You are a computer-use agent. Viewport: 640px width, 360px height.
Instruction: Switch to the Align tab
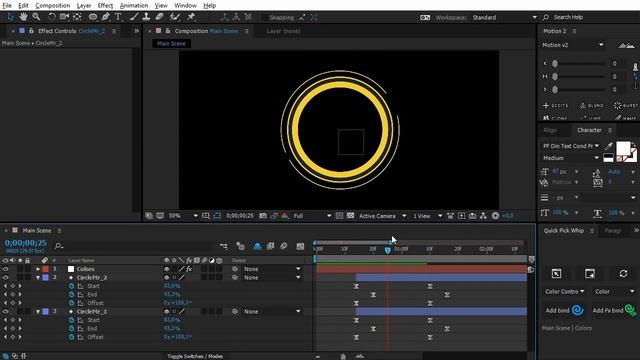[550, 130]
